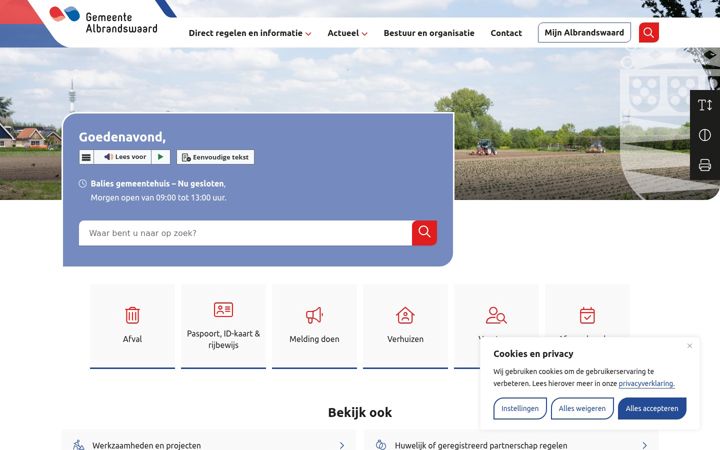
Task: Click the Gemeente Albrandswaard logo
Action: click(103, 20)
